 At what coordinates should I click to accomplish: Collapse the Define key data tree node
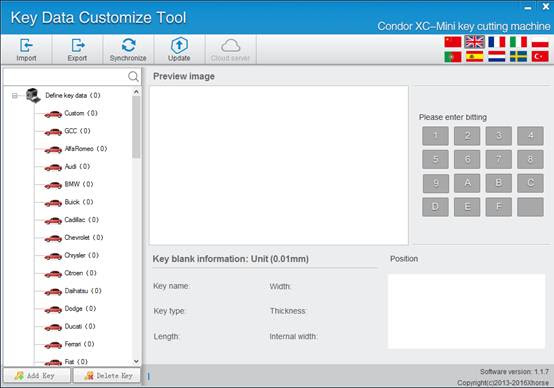pos(14,96)
